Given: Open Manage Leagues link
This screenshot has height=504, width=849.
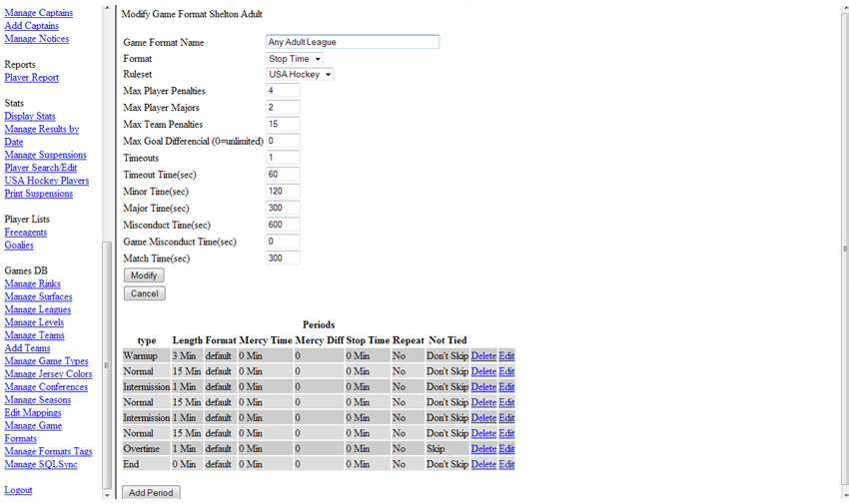Looking at the screenshot, I should 37,309.
